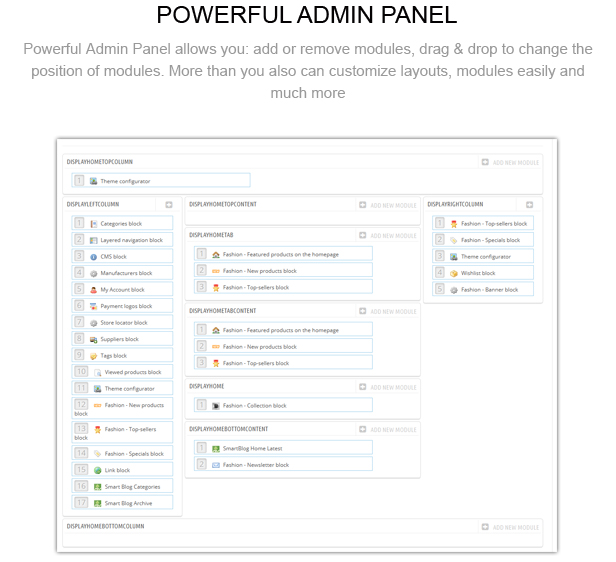Click the plus icon in DISPLAYLEFTCOLUMN header
The height and width of the screenshot is (562, 616).
pos(169,205)
